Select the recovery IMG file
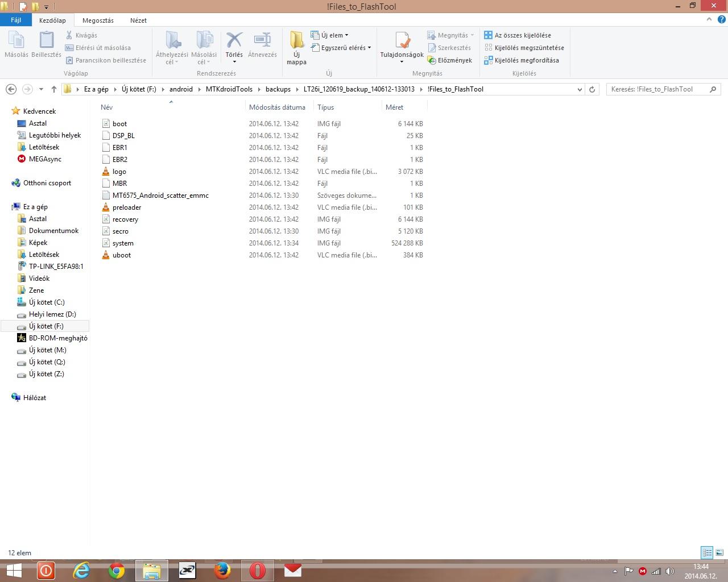 tap(120, 219)
